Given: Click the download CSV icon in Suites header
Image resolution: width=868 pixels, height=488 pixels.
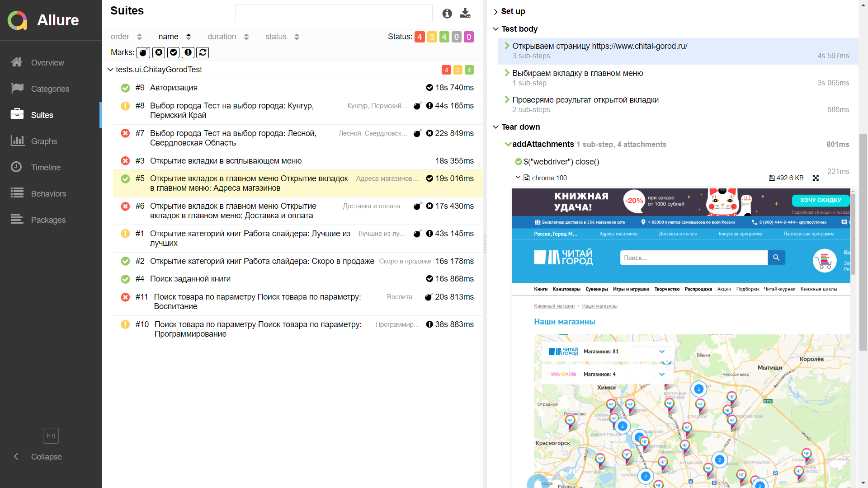Looking at the screenshot, I should [x=465, y=13].
